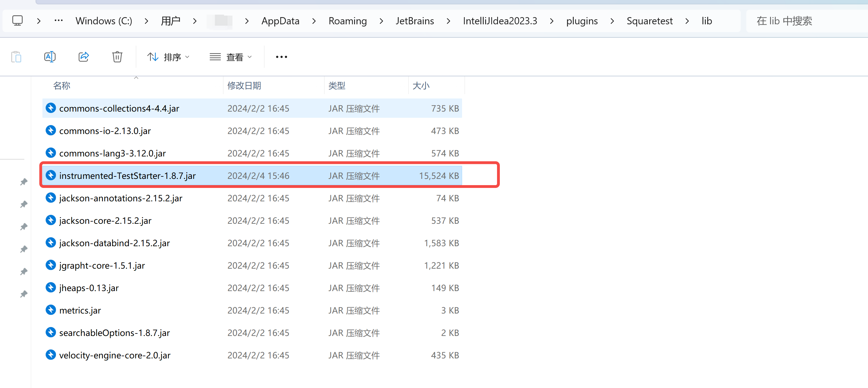
Task: Navigate to IntelliJIdea2023.3 in breadcrumb
Action: click(x=500, y=21)
